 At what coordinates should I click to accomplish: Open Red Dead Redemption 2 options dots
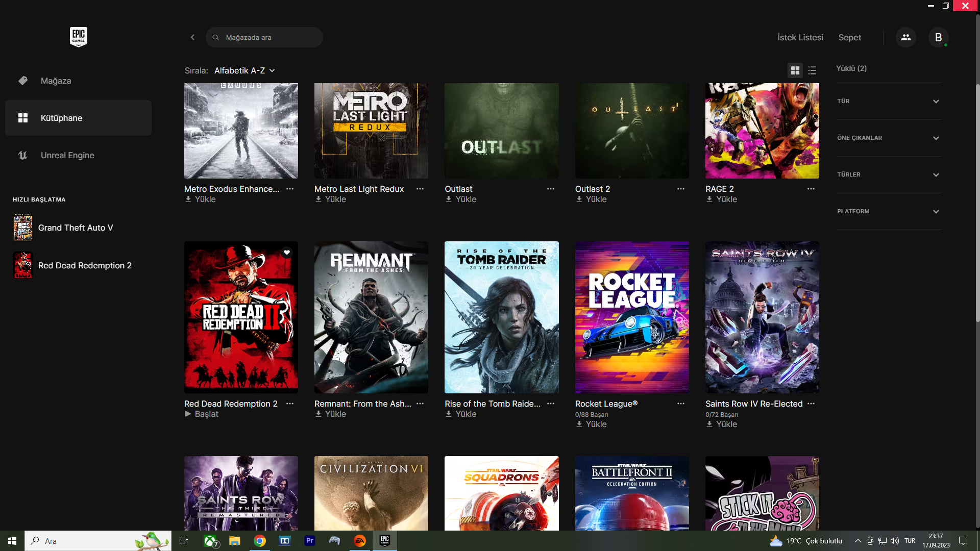click(290, 404)
